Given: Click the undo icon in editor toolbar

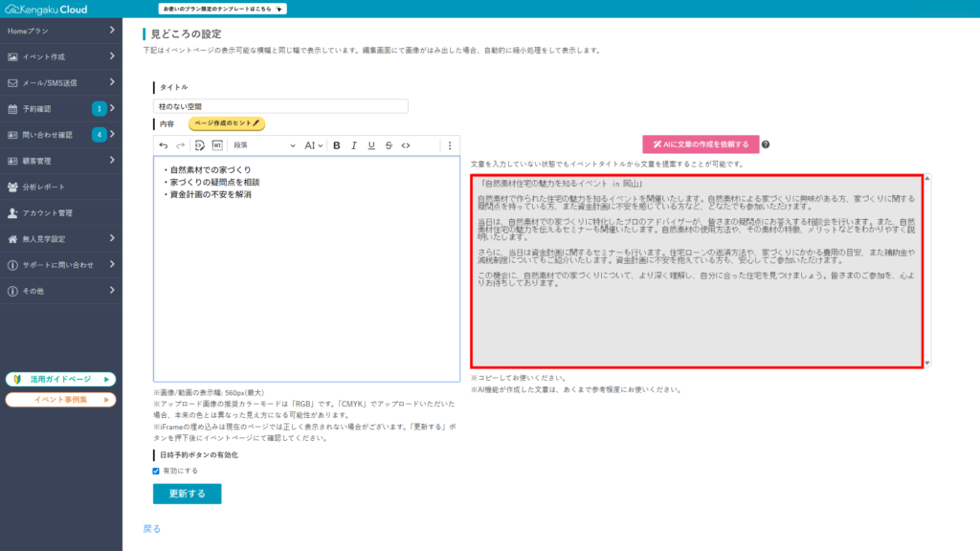Looking at the screenshot, I should [x=164, y=145].
